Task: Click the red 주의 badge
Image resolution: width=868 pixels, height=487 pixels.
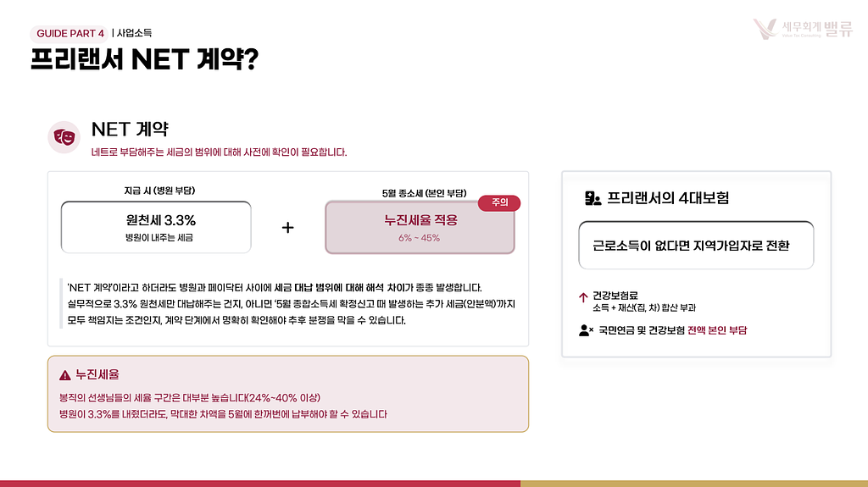Action: pyautogui.click(x=499, y=203)
